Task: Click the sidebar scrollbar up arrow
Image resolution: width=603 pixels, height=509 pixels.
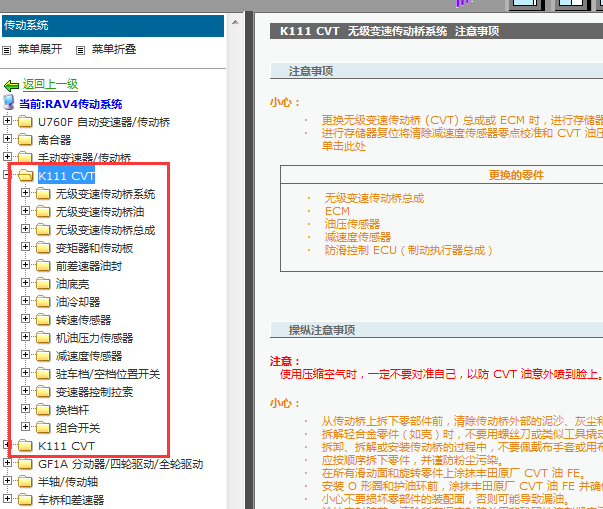Action: click(x=235, y=22)
